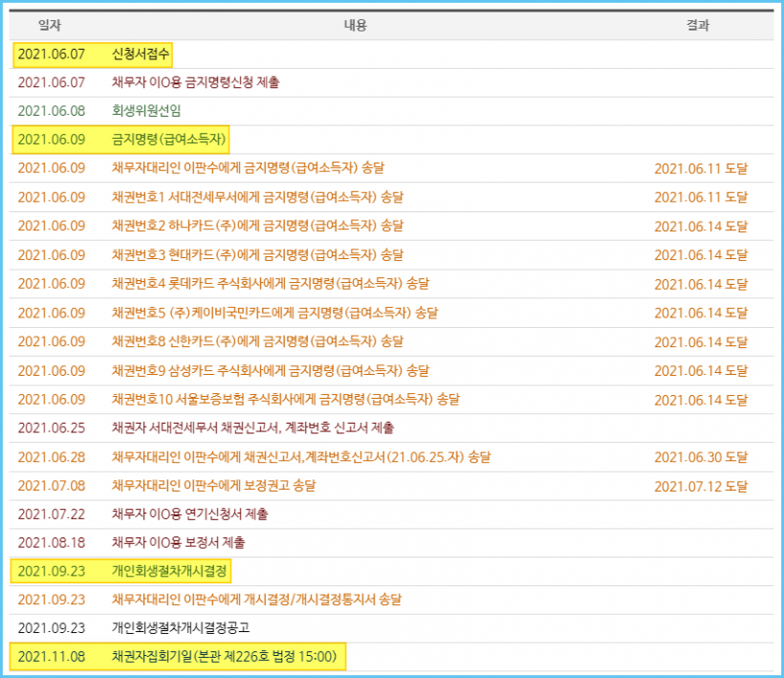The height and width of the screenshot is (678, 784).
Task: Click 채권번호3 현대카드(주) 송달 row
Action: coord(257,255)
